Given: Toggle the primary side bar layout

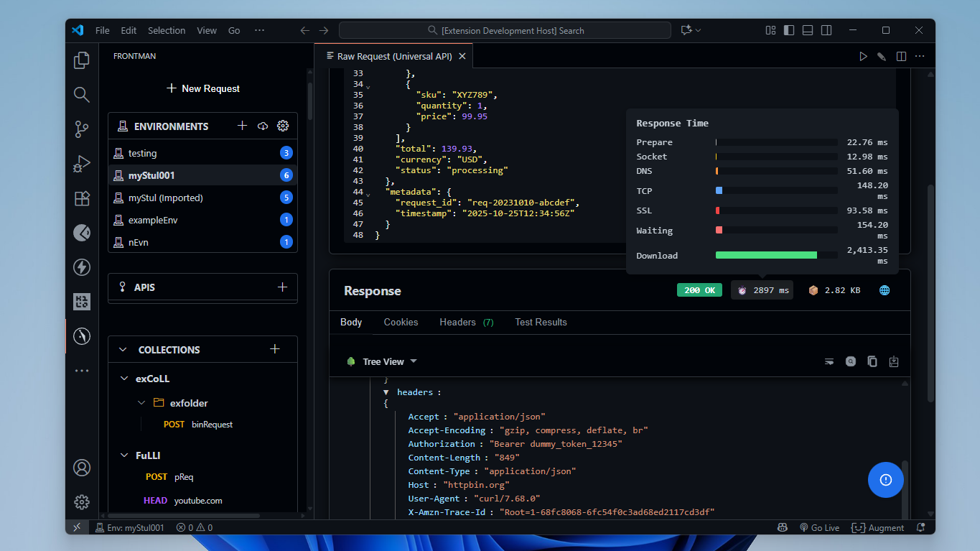Looking at the screenshot, I should click(789, 30).
